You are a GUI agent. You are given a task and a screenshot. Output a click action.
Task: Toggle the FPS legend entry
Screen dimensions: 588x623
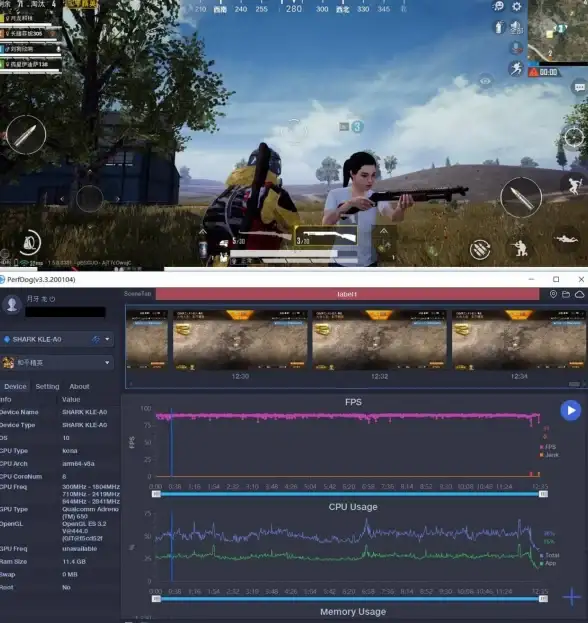pos(548,447)
